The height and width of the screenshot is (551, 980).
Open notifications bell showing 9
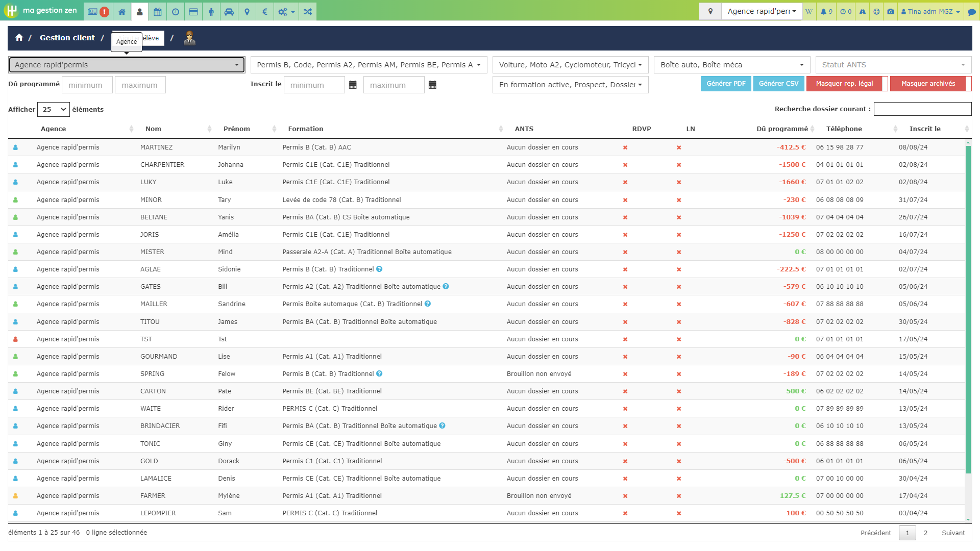[826, 11]
